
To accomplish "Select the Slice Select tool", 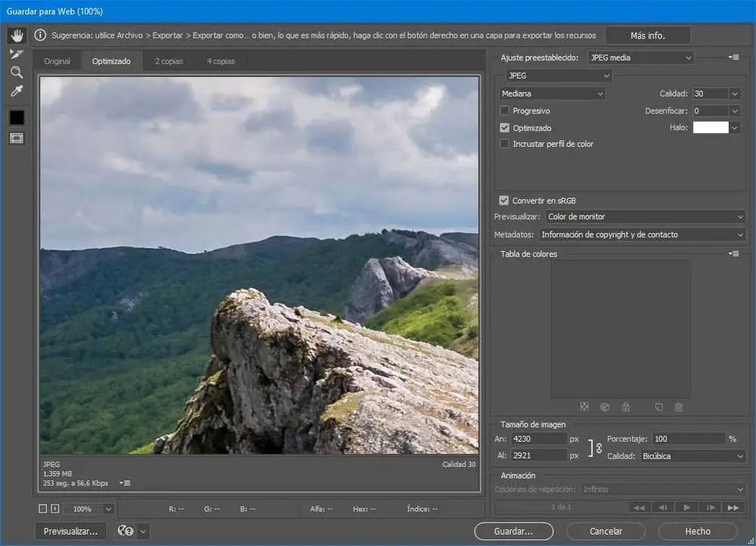I will (x=17, y=54).
